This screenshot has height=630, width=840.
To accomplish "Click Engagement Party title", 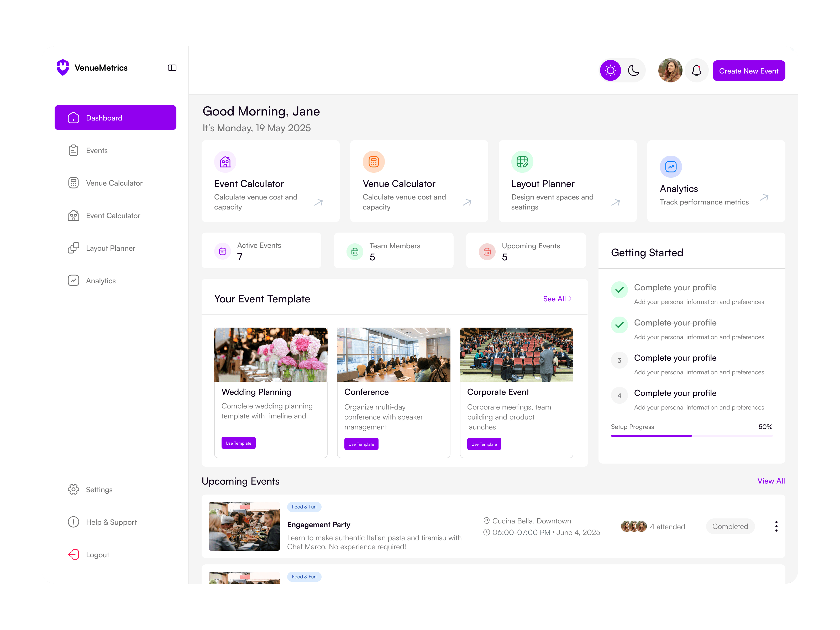I will coord(319,524).
